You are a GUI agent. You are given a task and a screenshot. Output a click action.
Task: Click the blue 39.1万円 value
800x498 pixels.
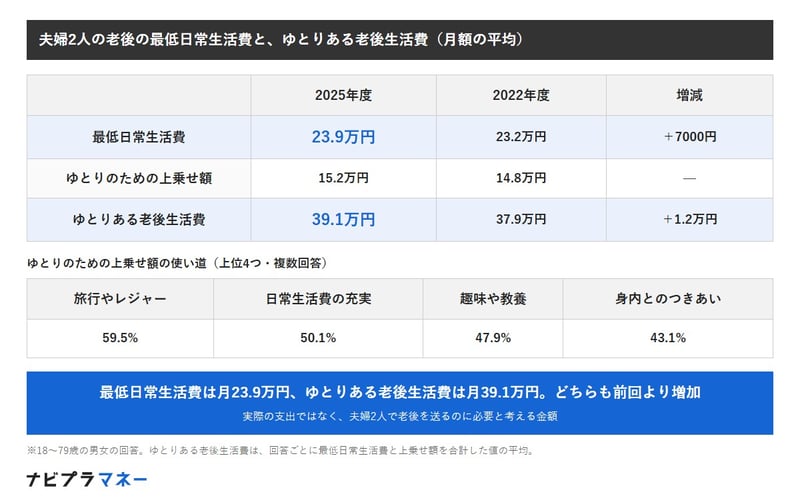343,219
